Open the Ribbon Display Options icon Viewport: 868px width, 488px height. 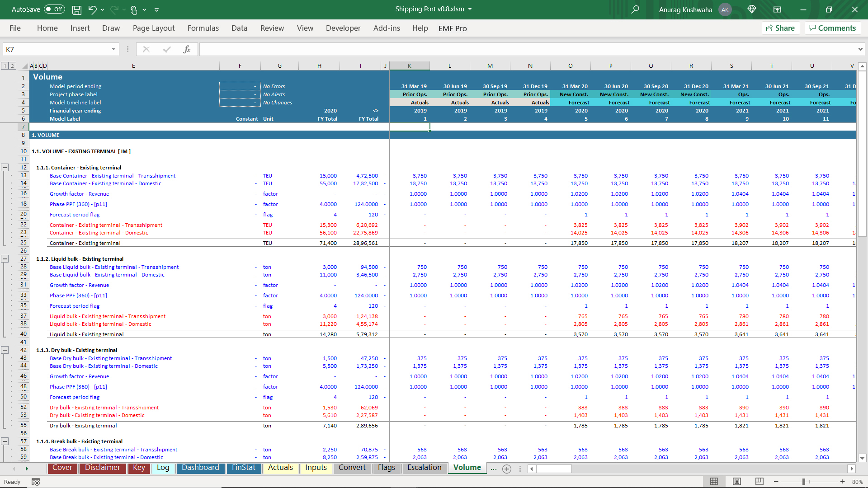[777, 9]
